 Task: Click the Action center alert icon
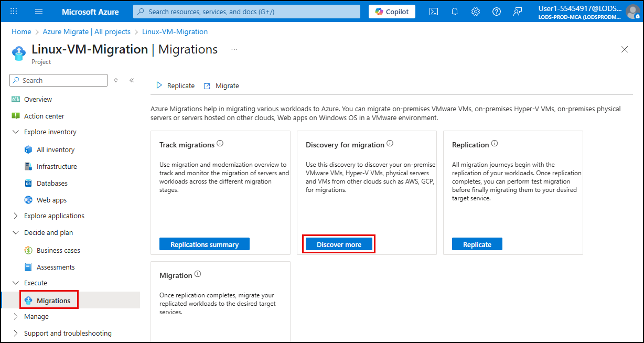16,116
